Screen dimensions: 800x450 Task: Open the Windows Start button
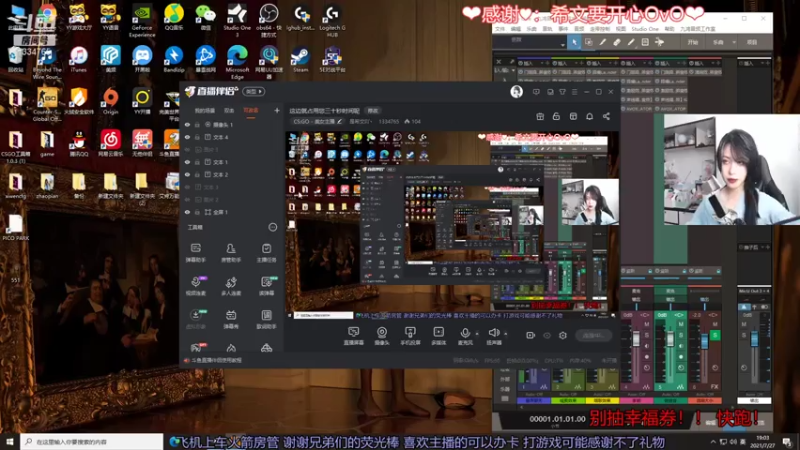pos(10,441)
